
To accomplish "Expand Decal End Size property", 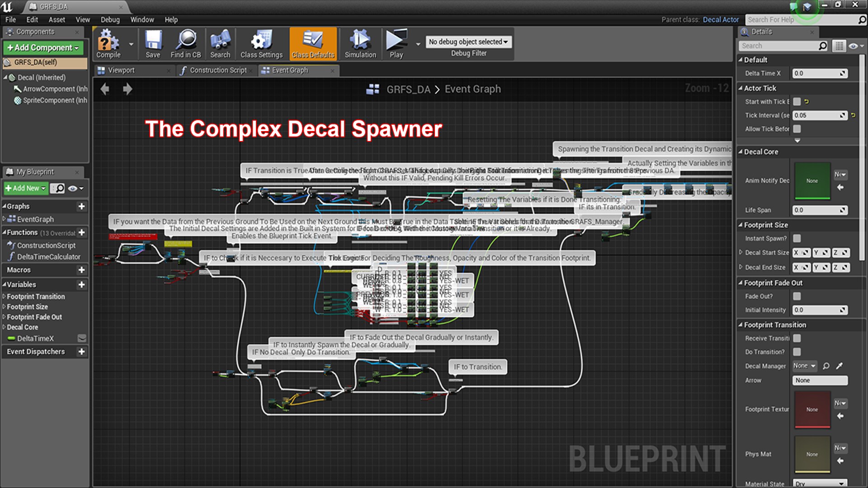I will coord(741,267).
